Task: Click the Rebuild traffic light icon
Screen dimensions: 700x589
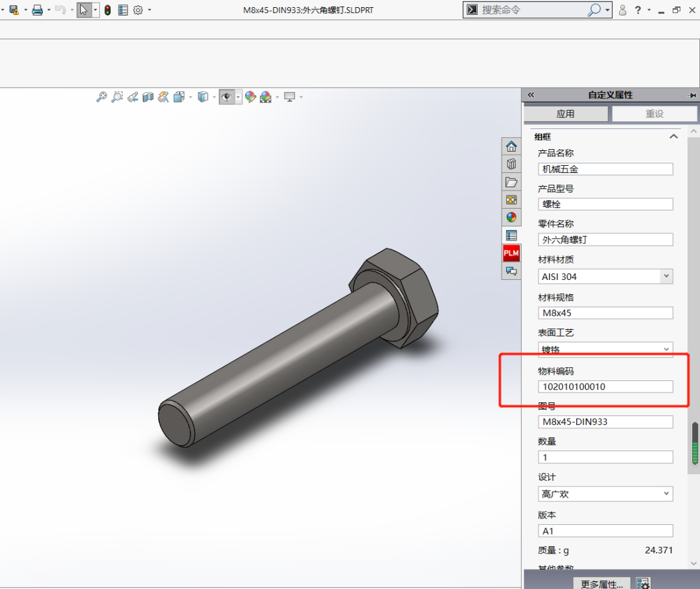Action: (x=108, y=10)
